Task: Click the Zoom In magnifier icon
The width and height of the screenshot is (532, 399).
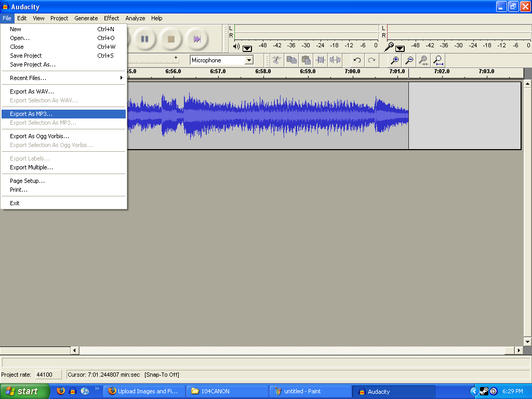Action: click(395, 60)
